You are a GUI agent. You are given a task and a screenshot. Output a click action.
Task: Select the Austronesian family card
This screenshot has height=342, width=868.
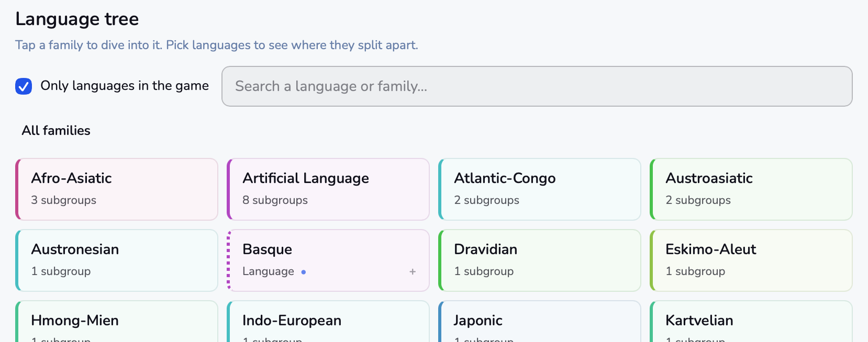[x=117, y=260]
